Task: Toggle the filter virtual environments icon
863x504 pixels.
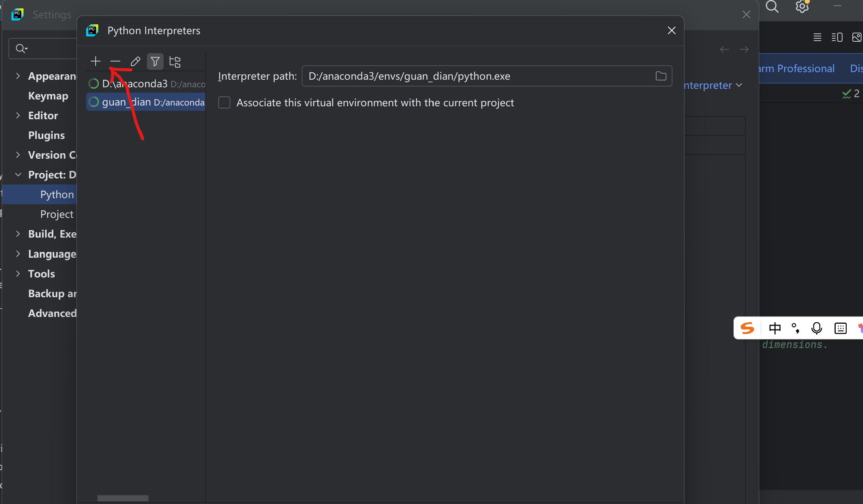Action: pyautogui.click(x=155, y=61)
